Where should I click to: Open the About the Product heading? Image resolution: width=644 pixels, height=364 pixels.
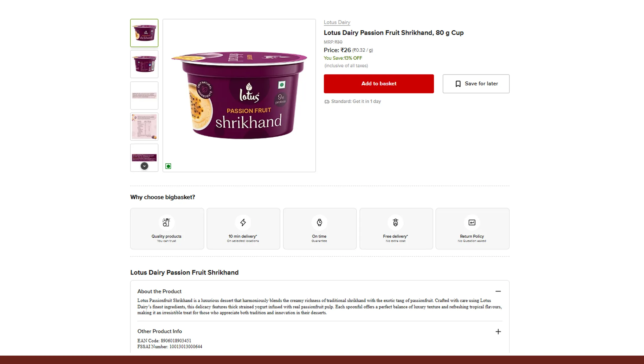coord(159,291)
